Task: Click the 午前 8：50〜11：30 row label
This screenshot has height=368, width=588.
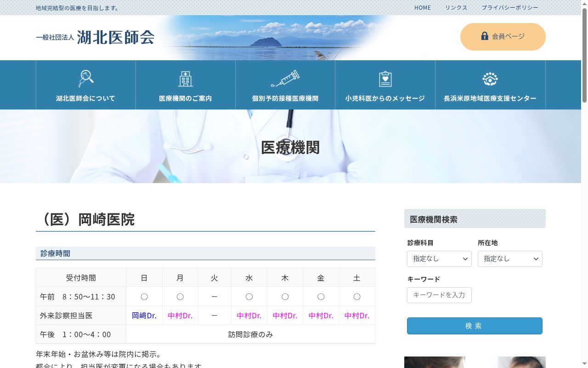Action: tap(81, 297)
